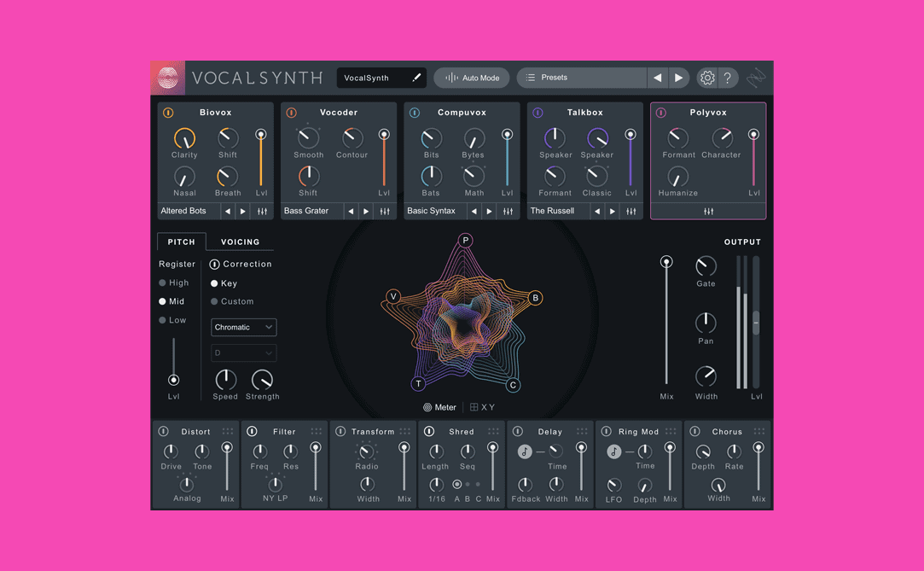Image resolution: width=924 pixels, height=571 pixels.
Task: Enable Auto Mode
Action: click(472, 78)
